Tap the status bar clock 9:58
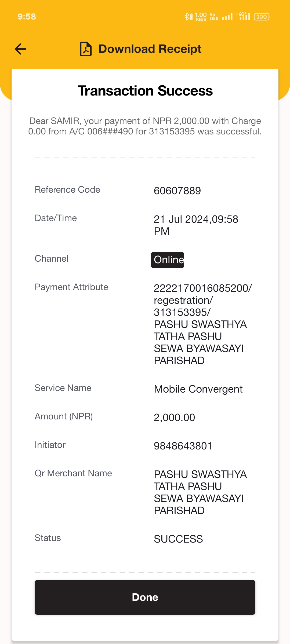Image resolution: width=290 pixels, height=644 pixels. pyautogui.click(x=27, y=17)
